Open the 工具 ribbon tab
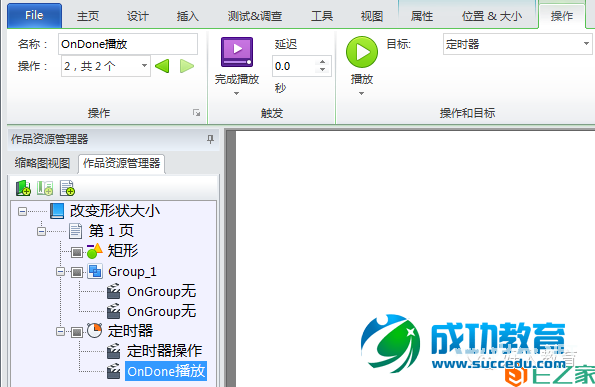Viewport: 595px width, 387px height. [x=322, y=16]
